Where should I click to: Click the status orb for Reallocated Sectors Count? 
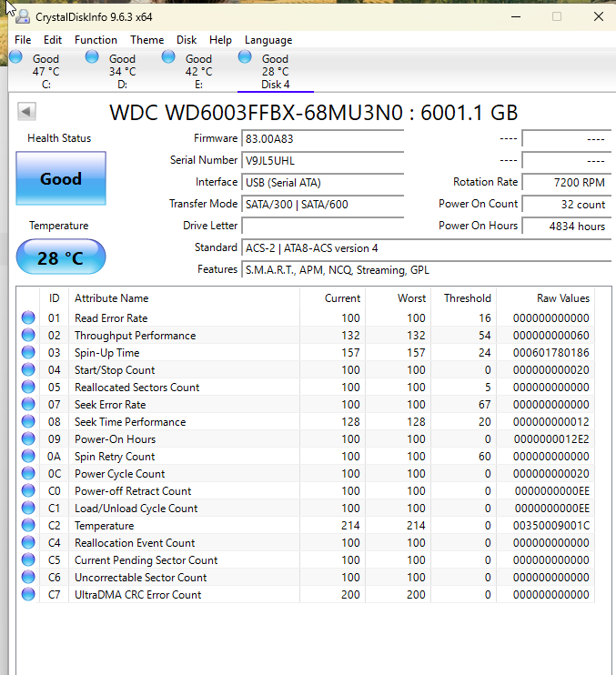point(28,387)
